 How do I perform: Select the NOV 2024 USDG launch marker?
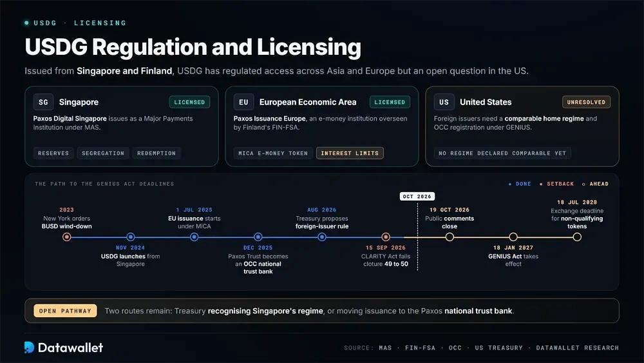click(131, 237)
